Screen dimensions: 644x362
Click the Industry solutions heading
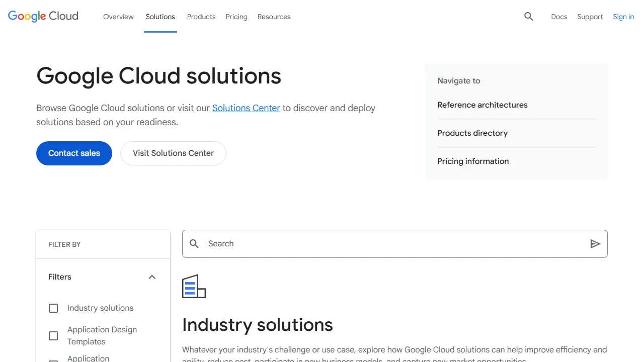pos(258,325)
